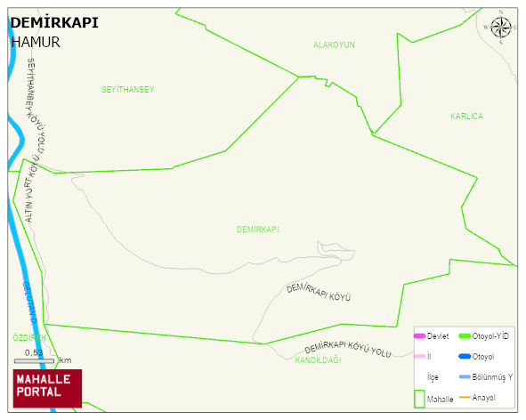
Task: Click the Anayol legend text
Action: [x=484, y=398]
